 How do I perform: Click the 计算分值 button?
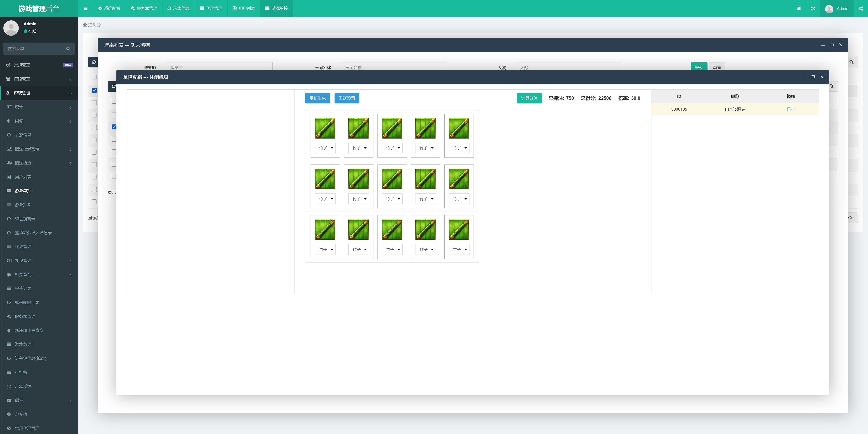[x=529, y=98]
